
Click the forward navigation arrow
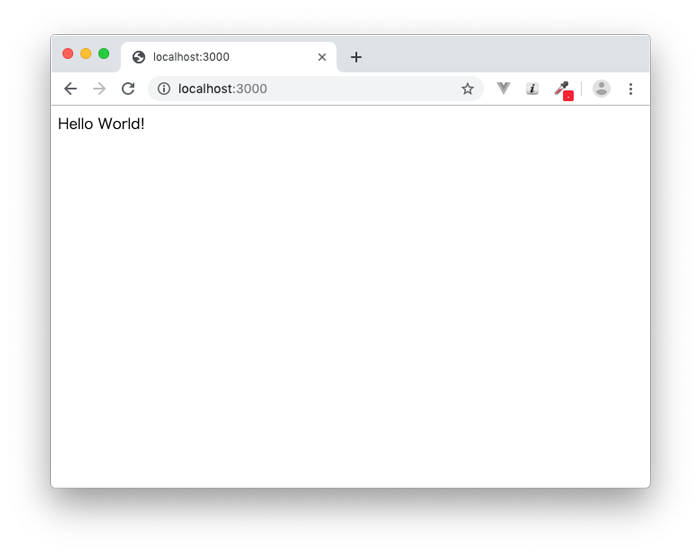[x=99, y=89]
